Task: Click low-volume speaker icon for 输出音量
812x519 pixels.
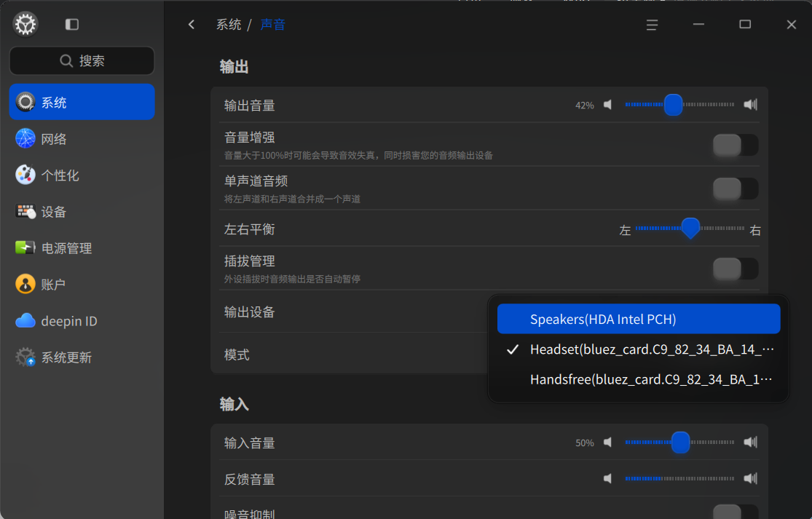Action: click(608, 105)
